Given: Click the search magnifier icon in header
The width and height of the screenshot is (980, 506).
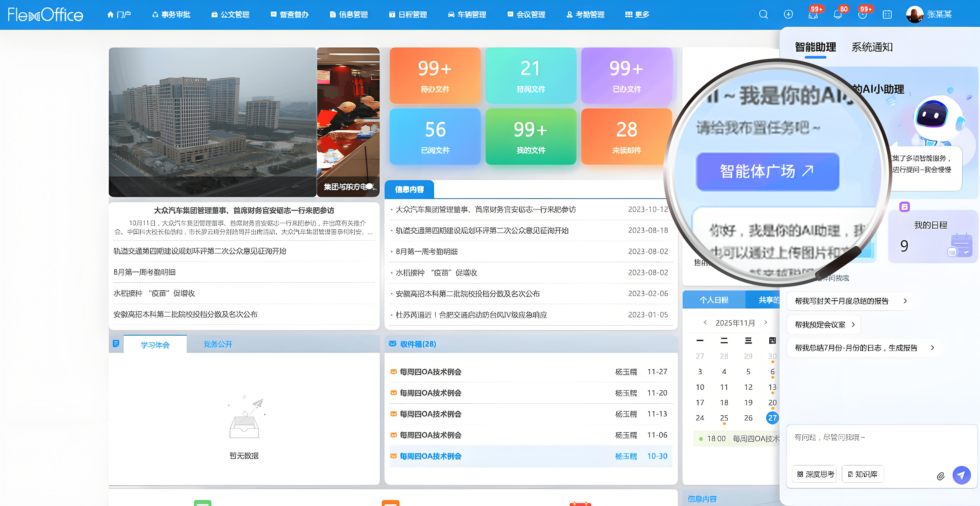Looking at the screenshot, I should click(763, 14).
